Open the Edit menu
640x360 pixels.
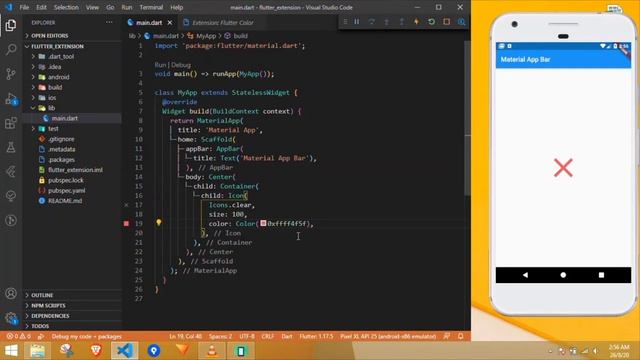click(x=41, y=7)
